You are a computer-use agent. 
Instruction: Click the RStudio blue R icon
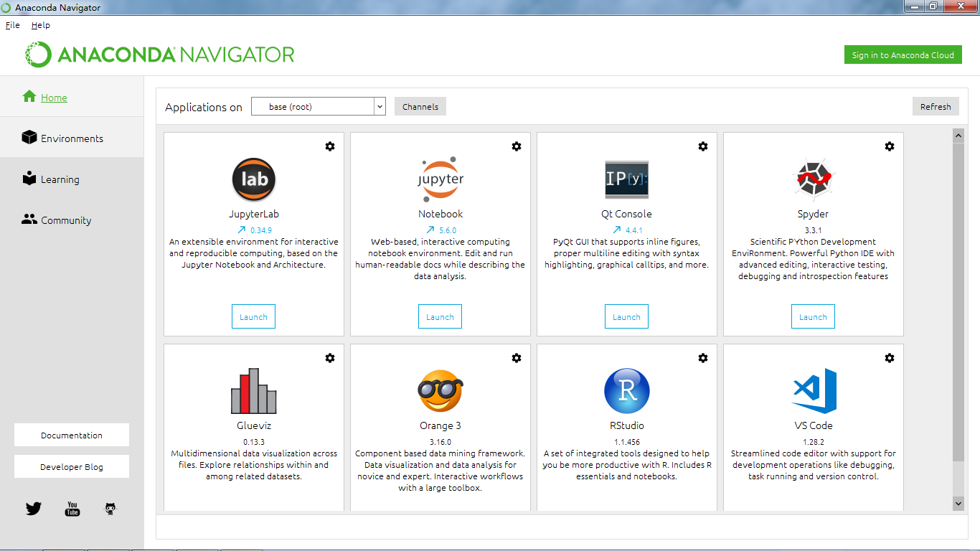point(627,391)
